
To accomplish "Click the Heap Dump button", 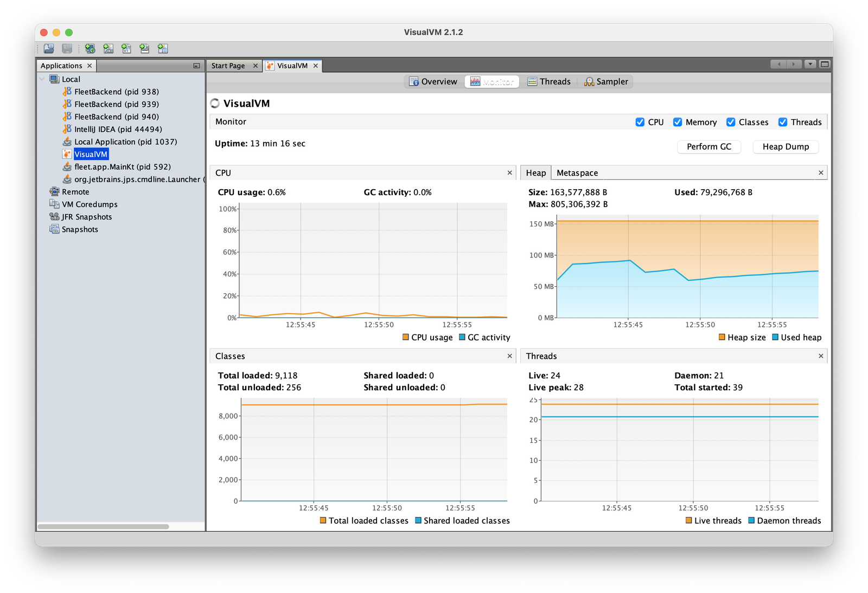I will tap(786, 146).
